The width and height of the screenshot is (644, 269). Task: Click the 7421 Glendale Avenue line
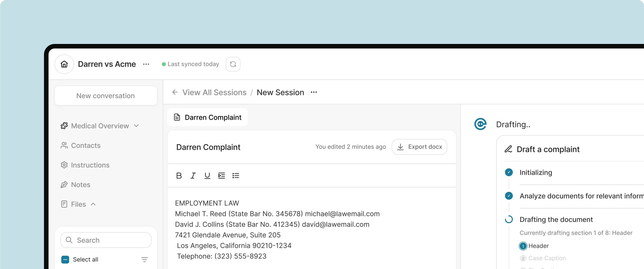click(x=228, y=235)
